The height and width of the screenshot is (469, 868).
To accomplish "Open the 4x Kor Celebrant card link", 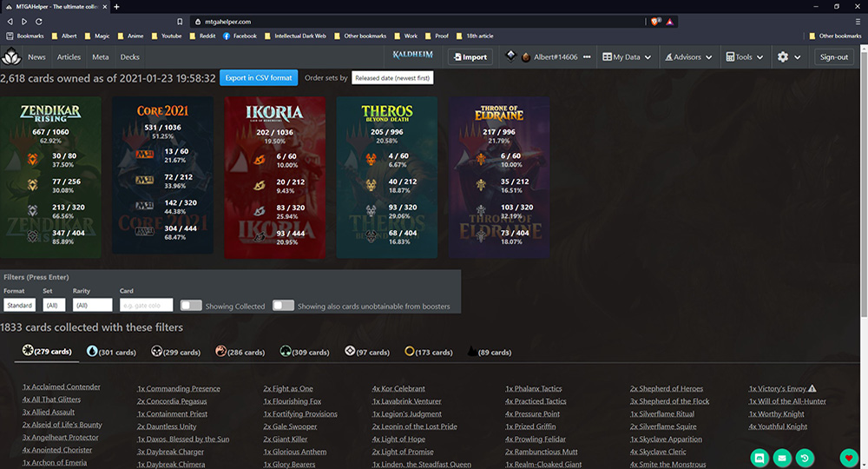I will (x=398, y=388).
